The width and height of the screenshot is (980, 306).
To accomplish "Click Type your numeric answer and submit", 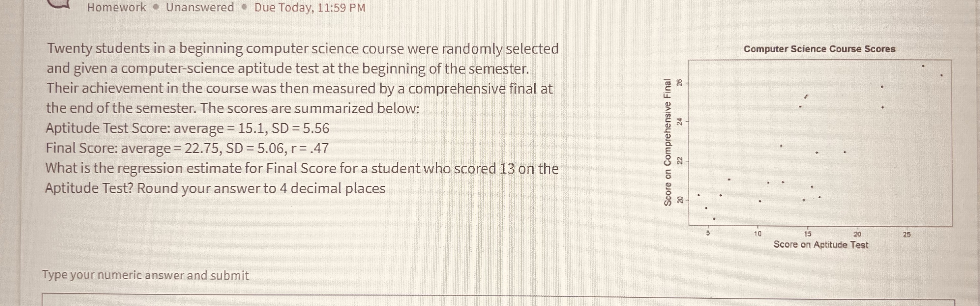I will 146,276.
